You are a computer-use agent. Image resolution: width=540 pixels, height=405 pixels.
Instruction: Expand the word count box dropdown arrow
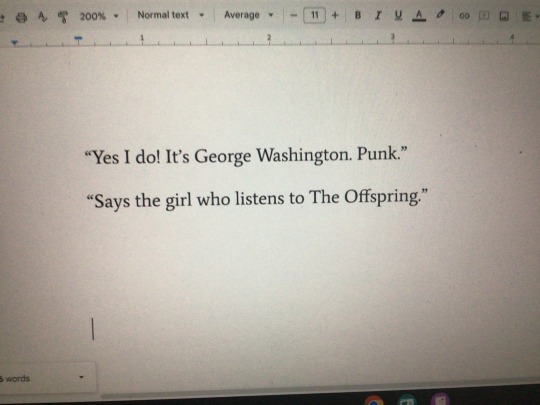click(81, 377)
